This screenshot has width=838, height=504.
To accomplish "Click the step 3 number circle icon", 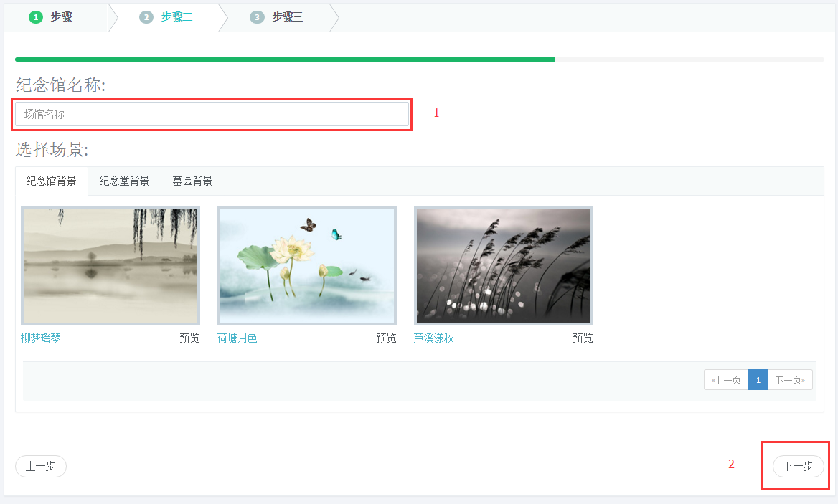I will pos(257,17).
